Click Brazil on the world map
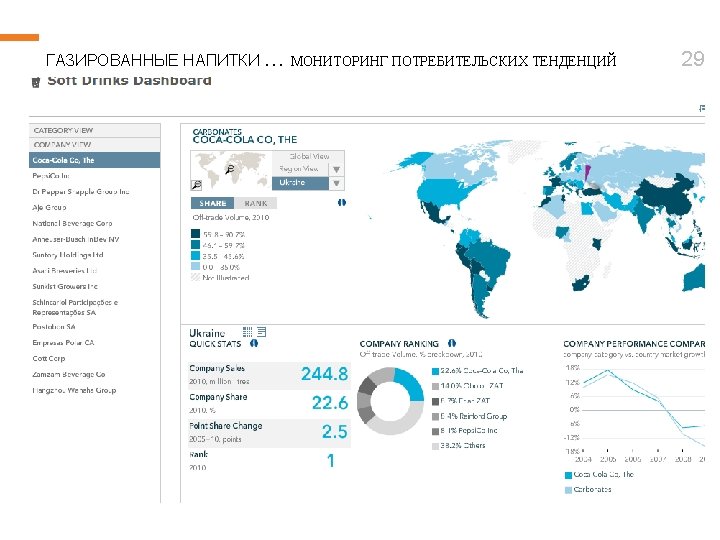The image size is (720, 540). [x=490, y=260]
